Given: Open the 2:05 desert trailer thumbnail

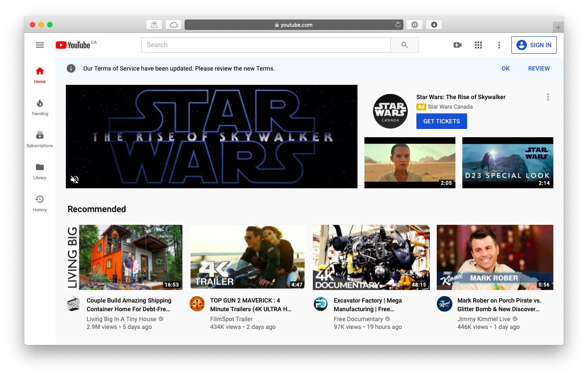Looking at the screenshot, I should (x=410, y=163).
